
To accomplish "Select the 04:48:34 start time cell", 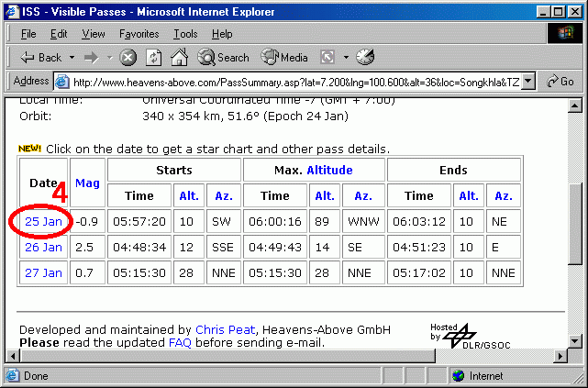I will [139, 248].
